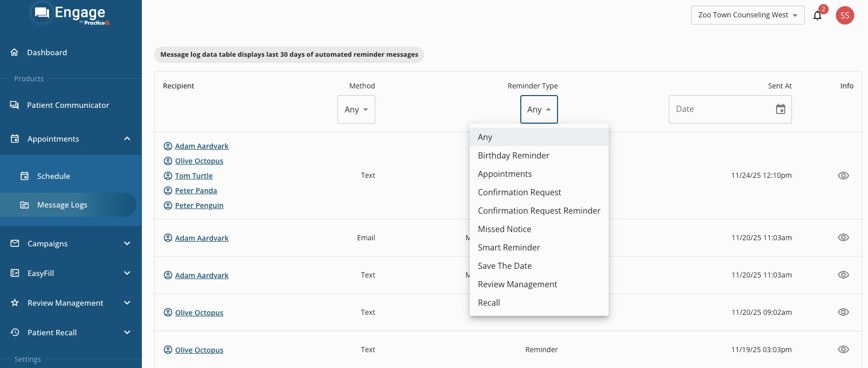View info for the 11/24/25 12:10pm message
Image resolution: width=868 pixels, height=368 pixels.
click(x=843, y=175)
